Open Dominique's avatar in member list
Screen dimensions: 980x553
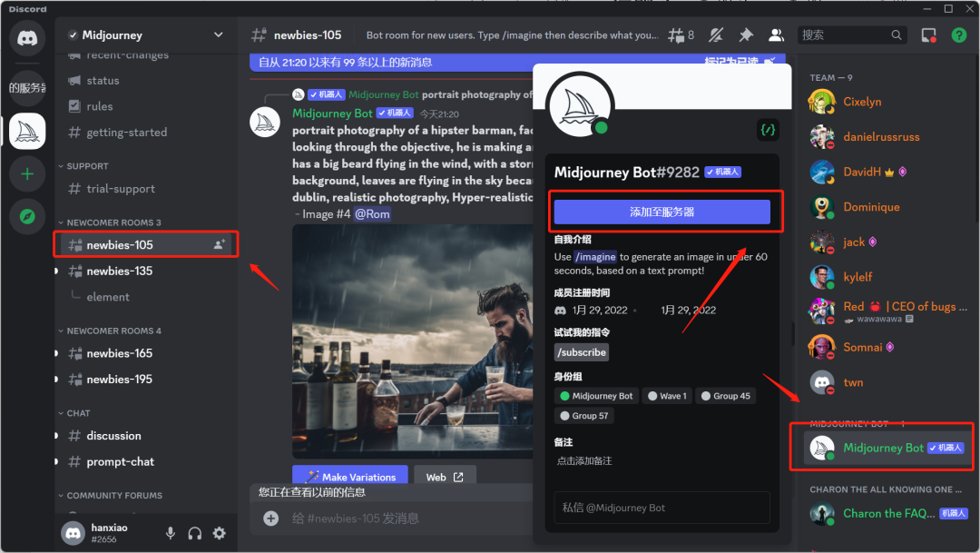click(822, 207)
